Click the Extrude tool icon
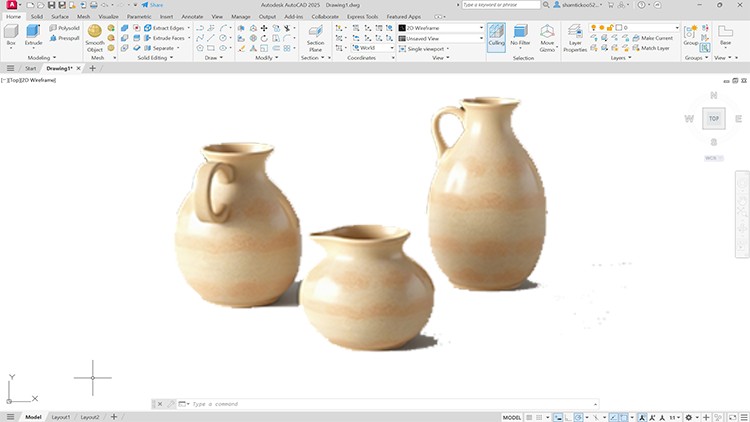The height and width of the screenshot is (422, 750). (x=33, y=35)
